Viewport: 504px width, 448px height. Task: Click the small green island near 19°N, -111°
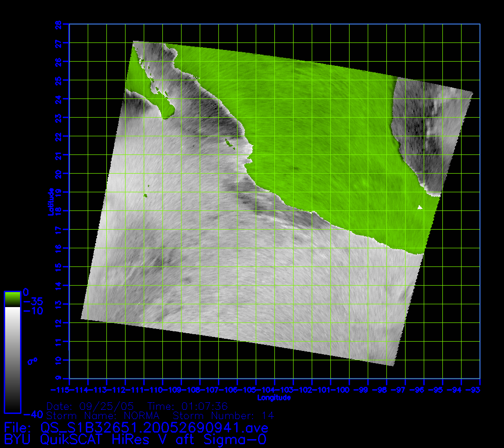pyautogui.click(x=146, y=195)
